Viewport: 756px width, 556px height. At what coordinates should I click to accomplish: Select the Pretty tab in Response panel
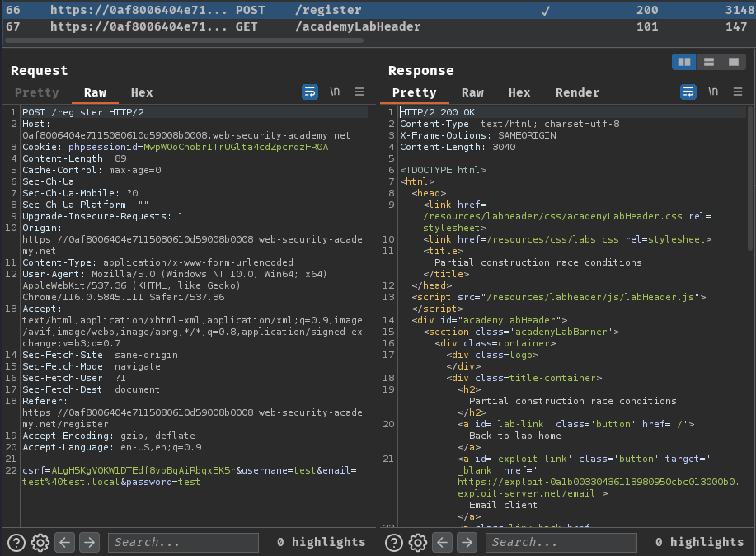tap(414, 92)
